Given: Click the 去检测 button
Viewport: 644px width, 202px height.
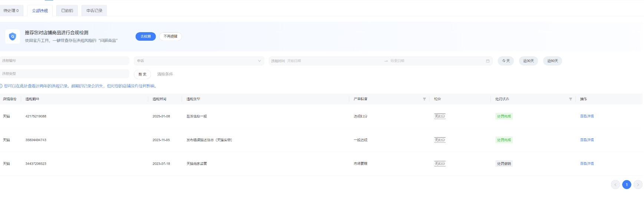Looking at the screenshot, I should point(145,36).
